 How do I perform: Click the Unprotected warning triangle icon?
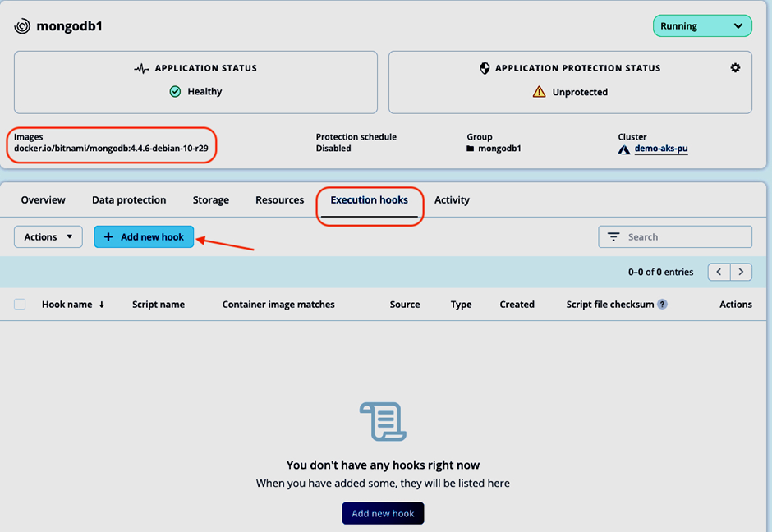539,92
